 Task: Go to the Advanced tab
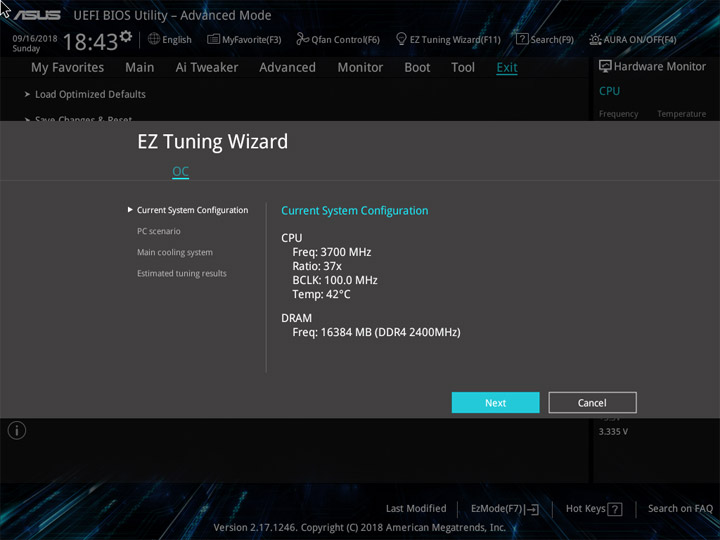click(287, 68)
